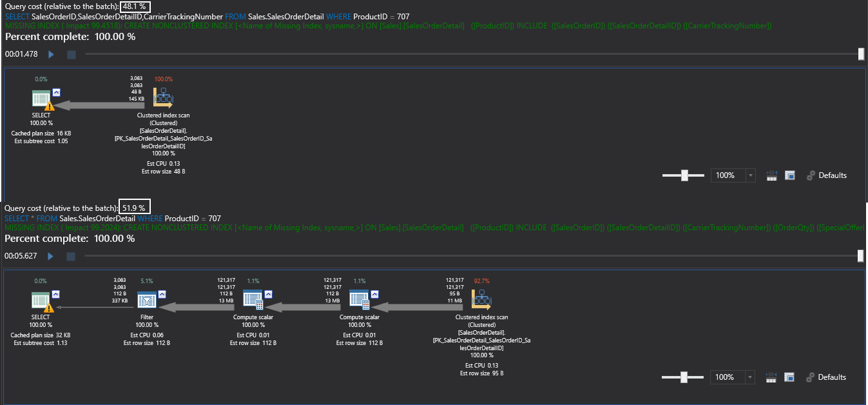The height and width of the screenshot is (405, 868).
Task: Click the grid layout icon in top plan toolbar
Action: point(772,175)
